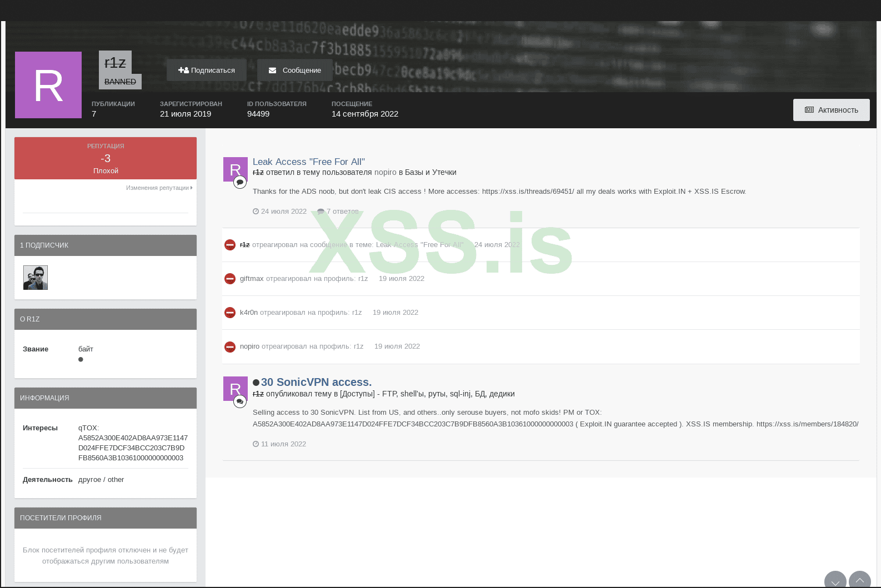The image size is (881, 588).
Task: Click the ID пользователя 94499 stat
Action: click(277, 109)
